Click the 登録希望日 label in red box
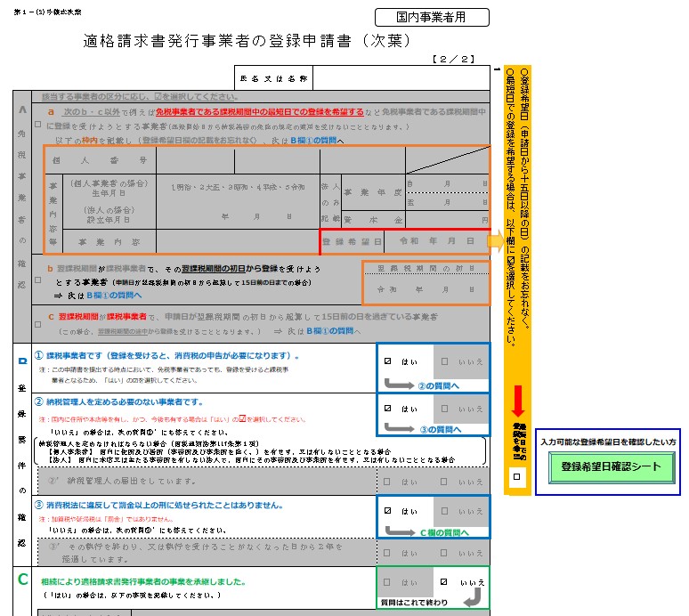This screenshot has height=616, width=689. point(352,241)
